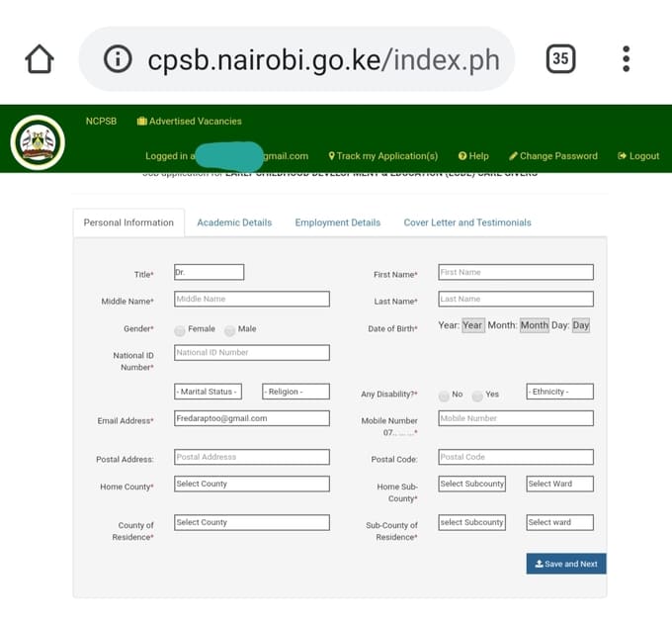672x621 pixels.
Task: Open Cover Letter and Testimonials tab
Action: coord(467,222)
